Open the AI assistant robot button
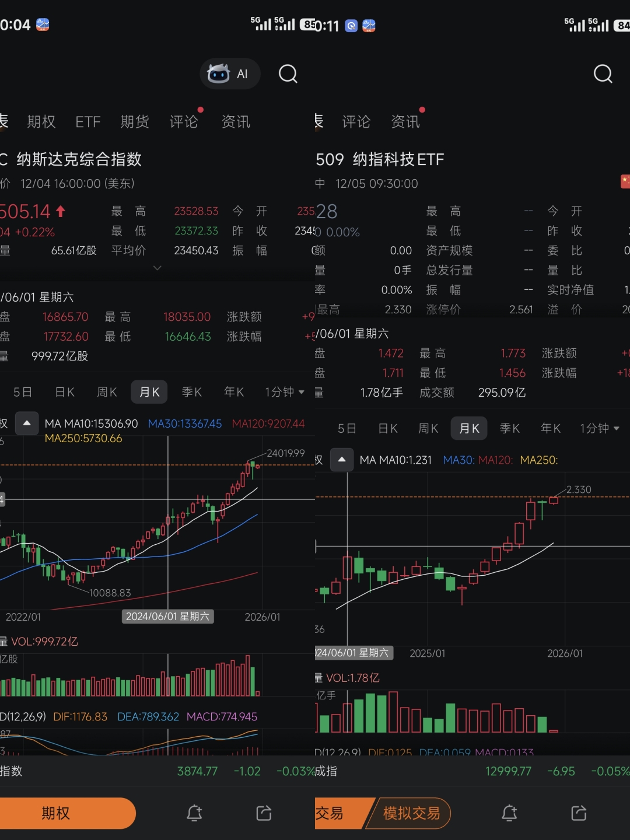Screen dimensions: 630x840 (x=230, y=73)
